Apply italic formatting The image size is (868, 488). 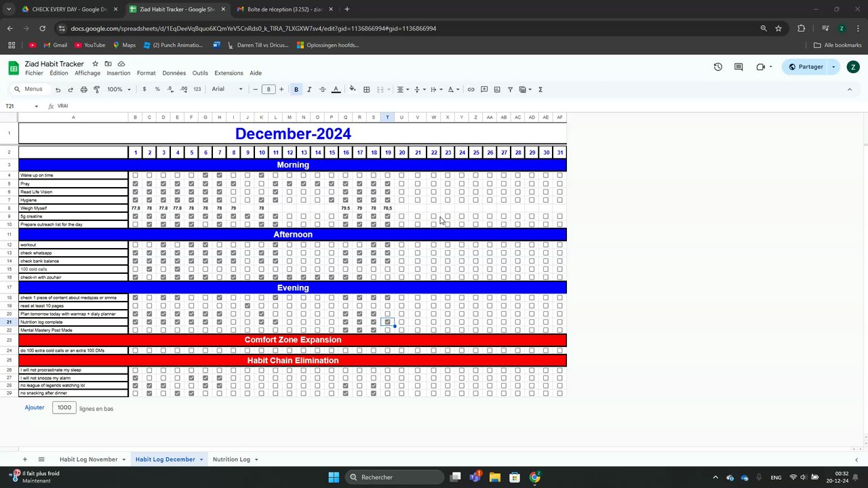(309, 89)
